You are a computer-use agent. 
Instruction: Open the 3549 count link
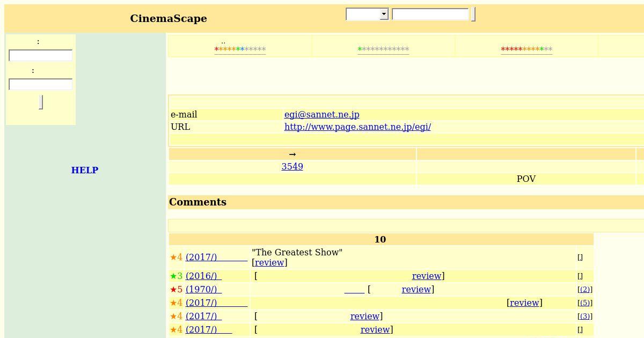click(292, 166)
